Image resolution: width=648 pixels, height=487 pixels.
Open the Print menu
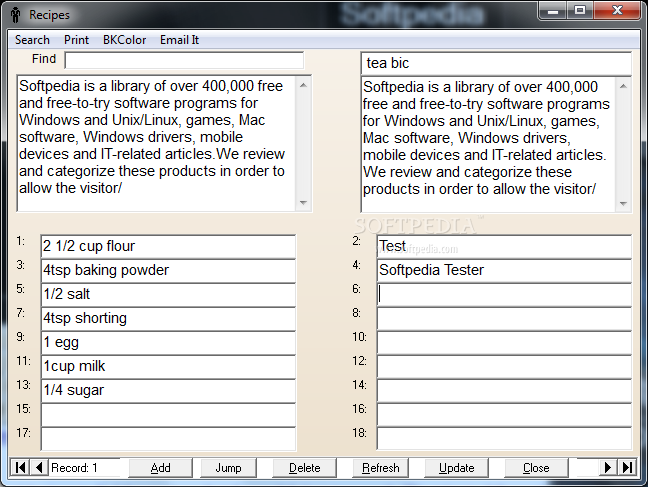coord(76,40)
